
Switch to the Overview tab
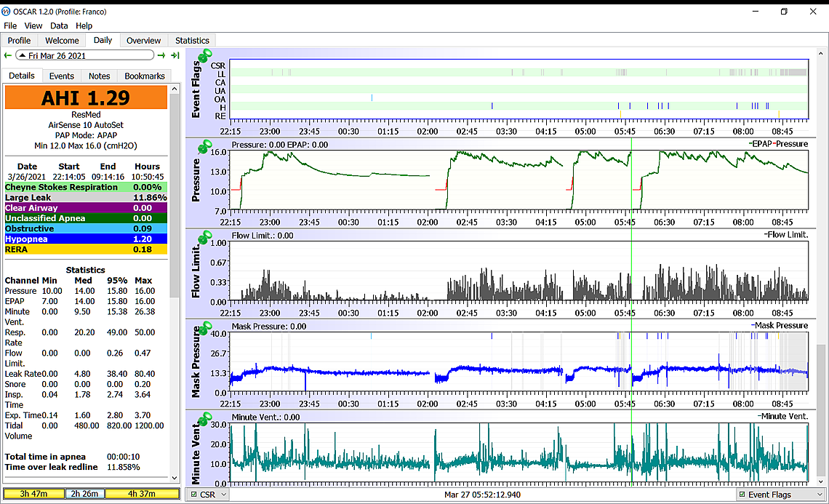tap(143, 41)
